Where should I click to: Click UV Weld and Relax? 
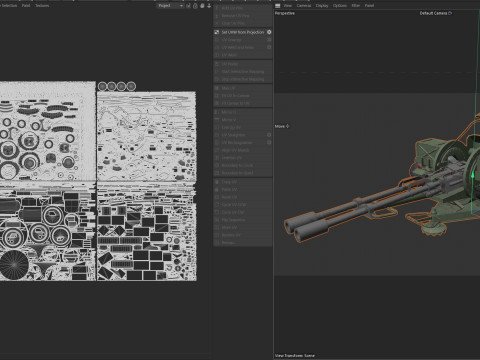[243, 47]
